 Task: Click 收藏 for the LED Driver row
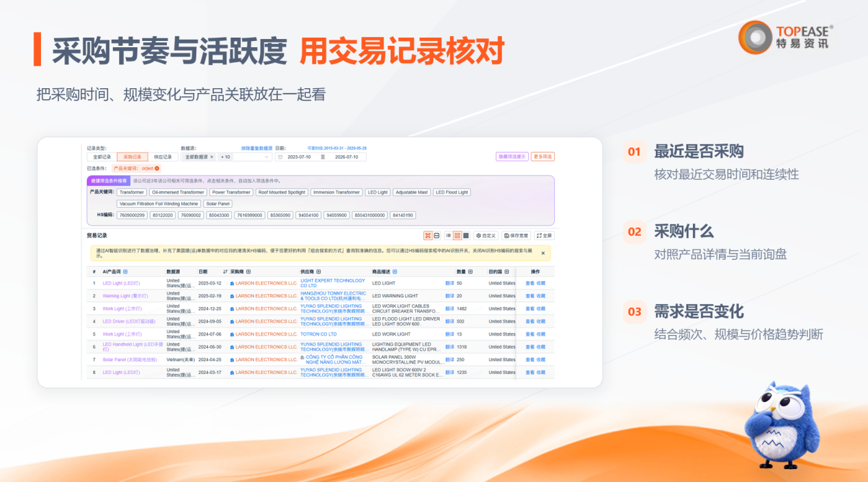point(541,321)
